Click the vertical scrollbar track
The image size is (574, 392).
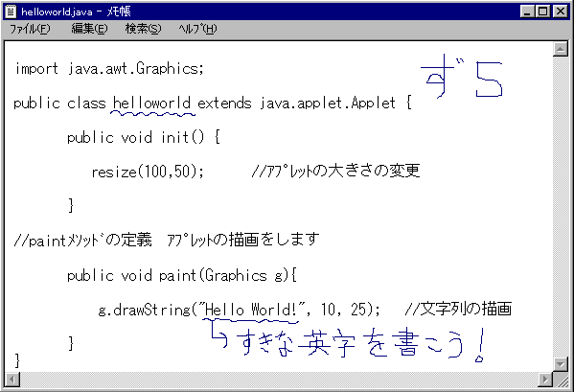(560, 206)
